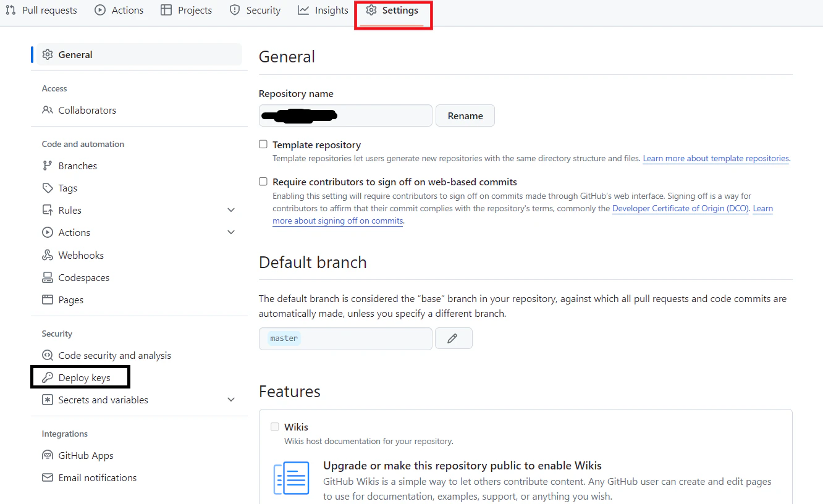Screen dimensions: 823x504
Task: Expand the Actions sidebar section chevron
Action: [231, 232]
